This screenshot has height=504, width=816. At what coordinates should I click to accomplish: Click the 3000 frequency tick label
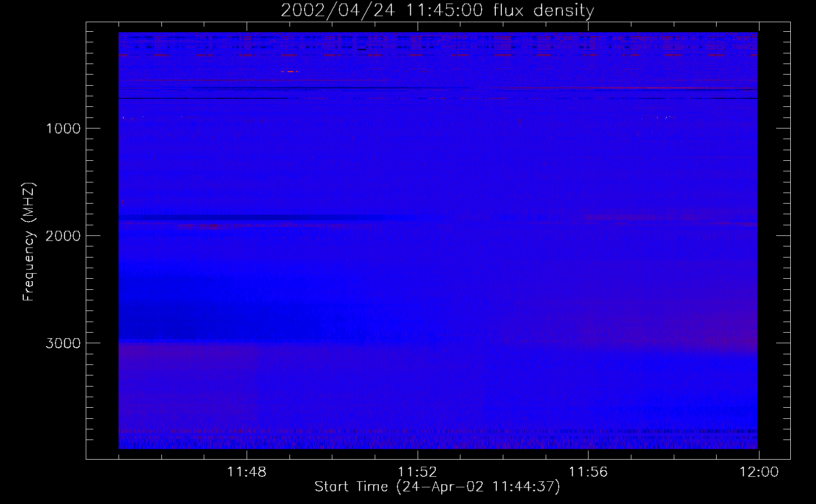coord(63,343)
